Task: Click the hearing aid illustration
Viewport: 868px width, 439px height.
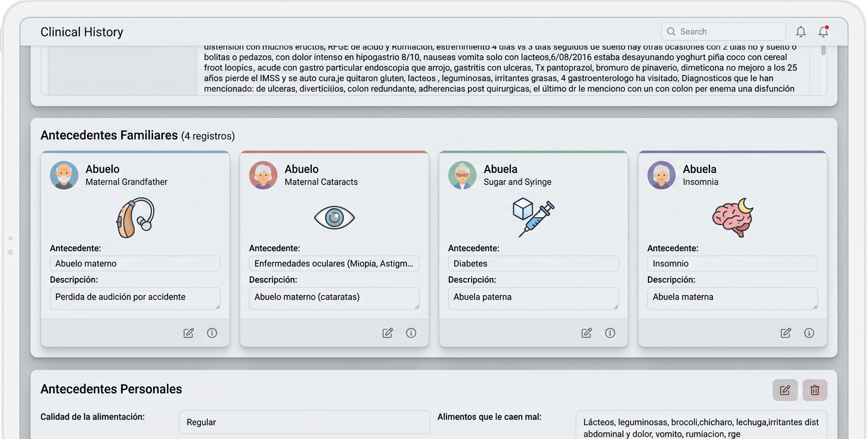Action: 135,218
